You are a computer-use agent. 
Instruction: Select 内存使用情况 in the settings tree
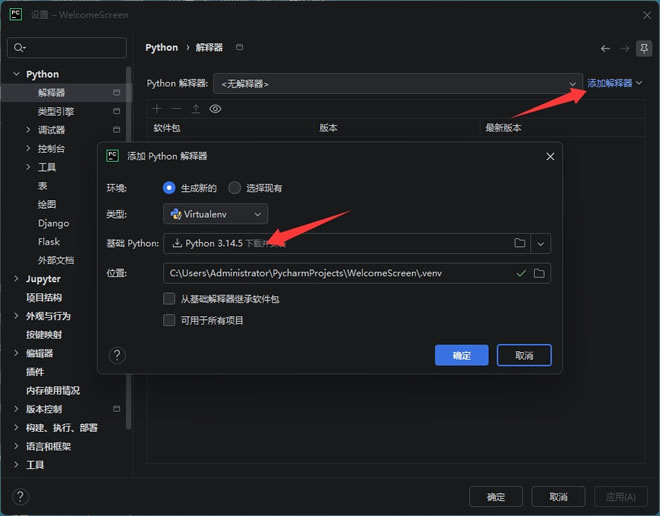[53, 390]
